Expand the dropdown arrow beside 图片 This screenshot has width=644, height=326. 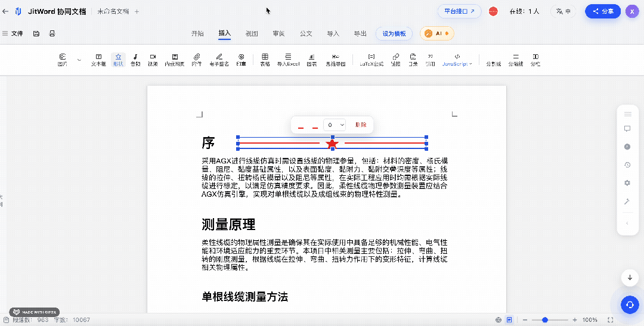(x=79, y=60)
